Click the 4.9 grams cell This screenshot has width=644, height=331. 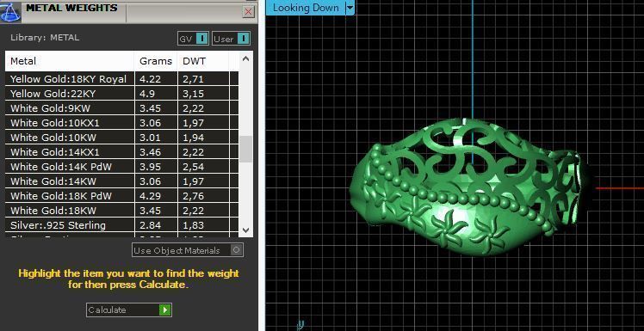pos(156,94)
